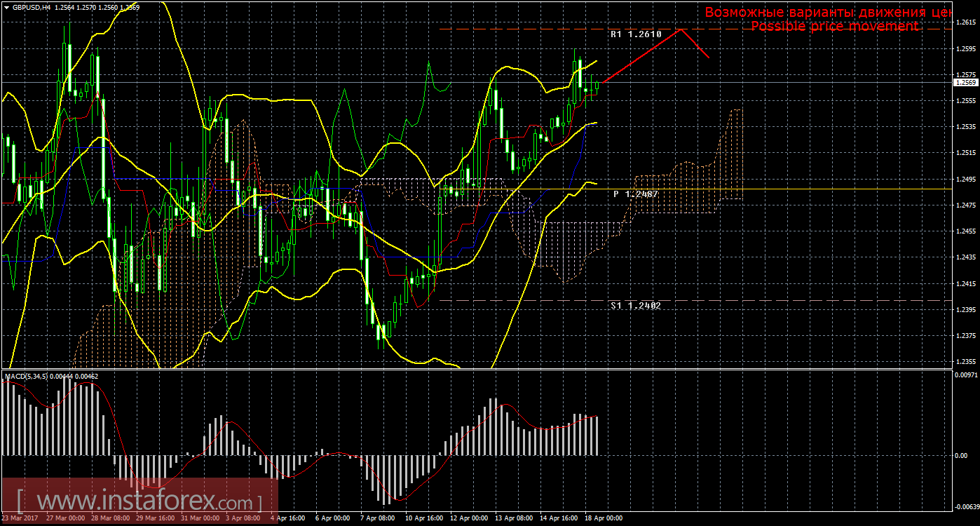Click the 1.2475 price axis value
Screen dimensions: 980x526
point(965,205)
